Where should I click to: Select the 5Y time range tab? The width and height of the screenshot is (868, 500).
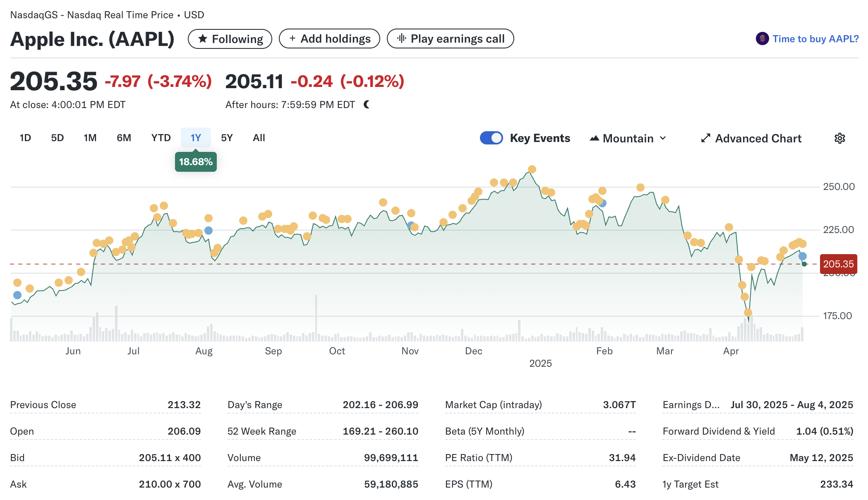[x=227, y=138]
